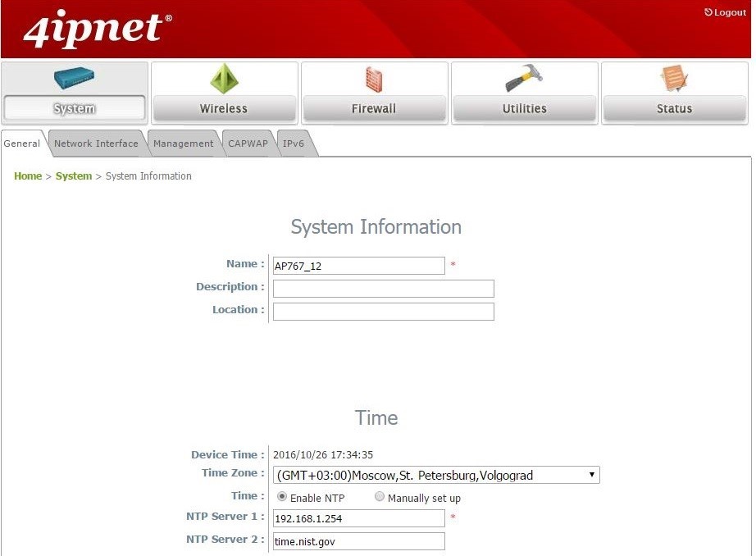Screen dimensions: 756x556
Task: Select the CAPWAP tab
Action: point(248,143)
